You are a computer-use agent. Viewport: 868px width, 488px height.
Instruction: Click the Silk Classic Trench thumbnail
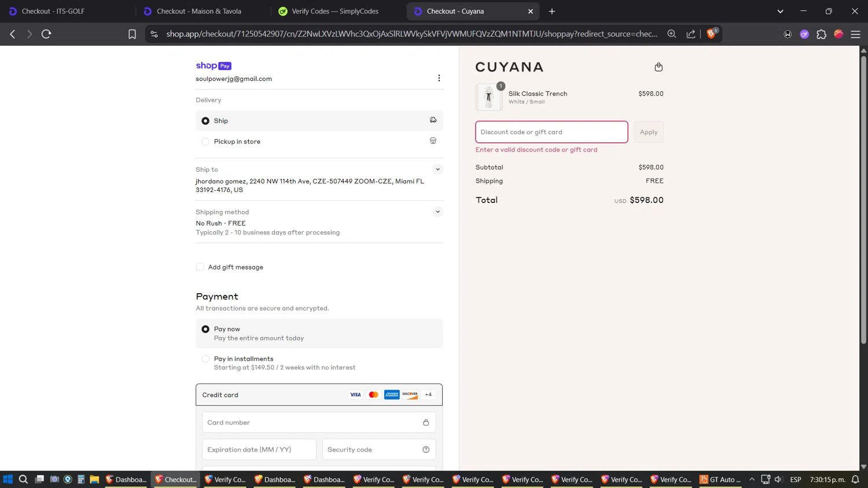pyautogui.click(x=489, y=97)
